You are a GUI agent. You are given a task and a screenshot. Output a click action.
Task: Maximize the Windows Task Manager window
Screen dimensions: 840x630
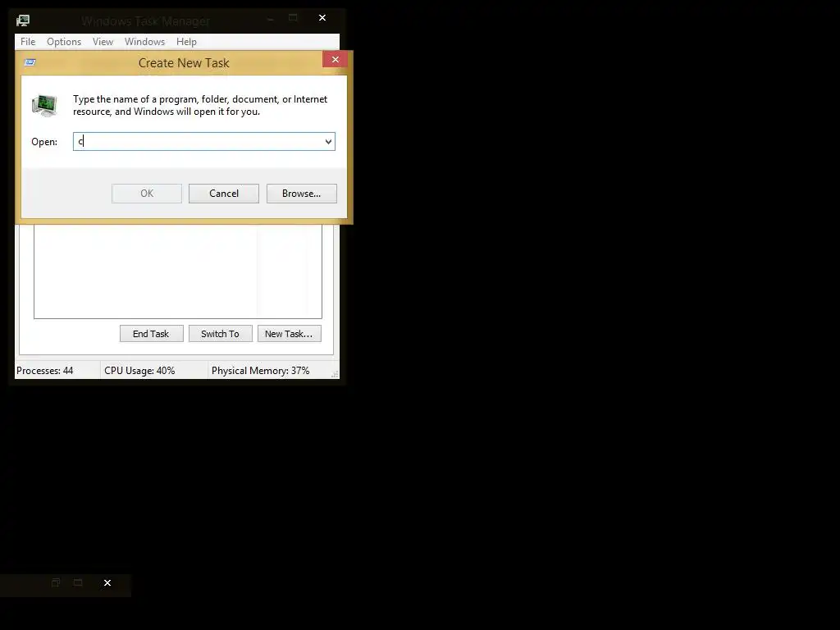tap(293, 18)
